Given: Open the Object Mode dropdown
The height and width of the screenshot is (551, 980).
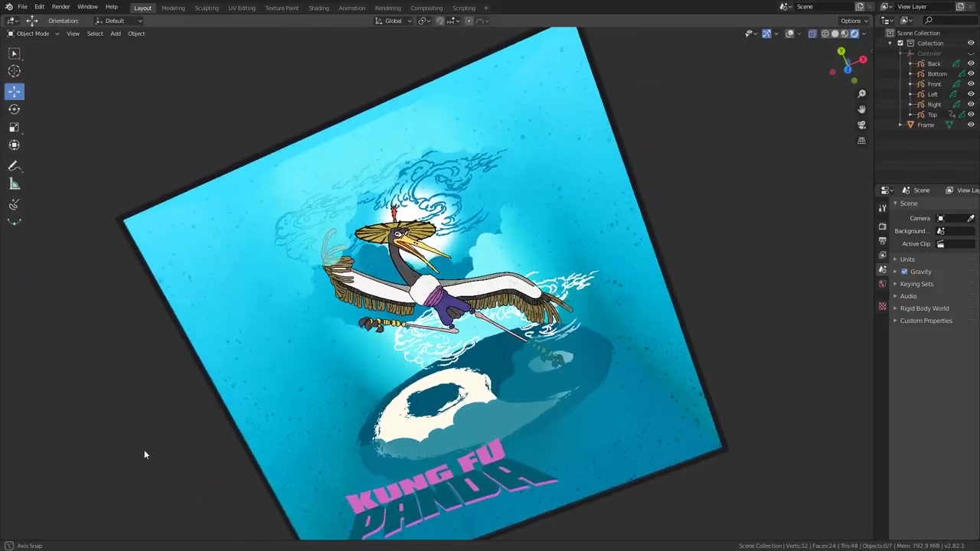Looking at the screenshot, I should [33, 34].
